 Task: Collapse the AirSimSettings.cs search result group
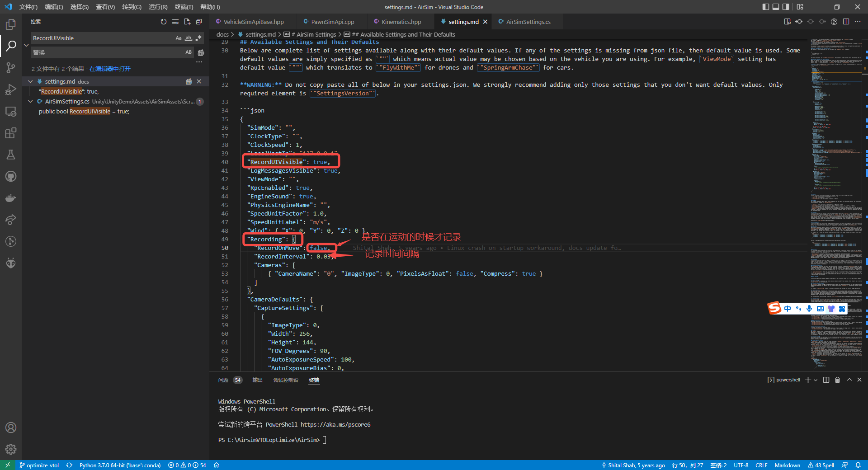pos(30,102)
